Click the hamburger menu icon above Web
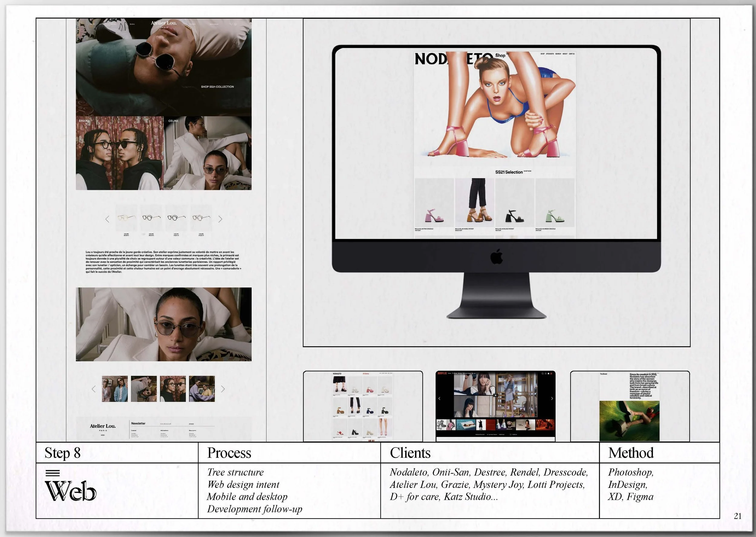 coord(52,473)
